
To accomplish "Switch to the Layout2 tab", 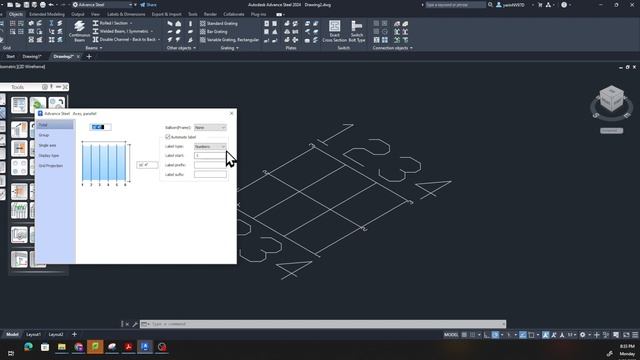I will point(56,334).
